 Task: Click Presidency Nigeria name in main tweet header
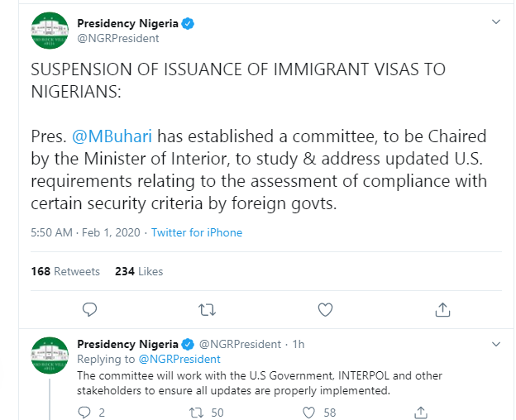[x=127, y=24]
